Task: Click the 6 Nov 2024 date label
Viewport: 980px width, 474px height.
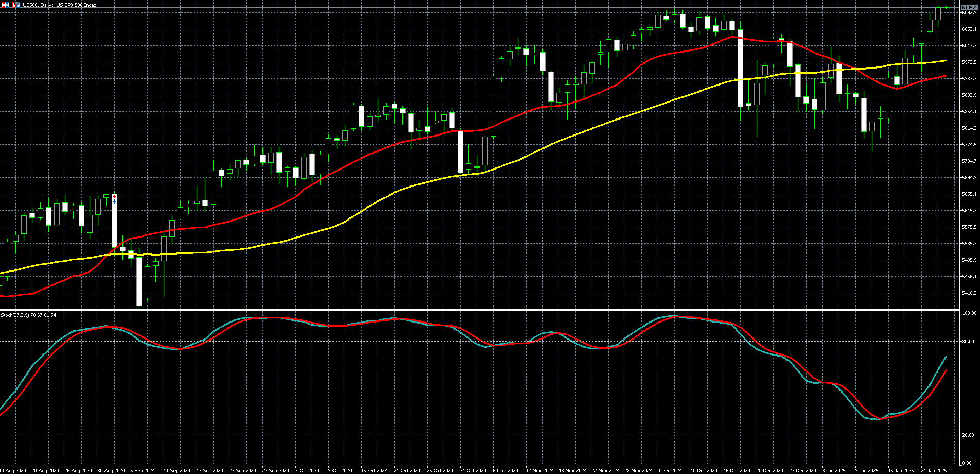Action: (x=505, y=470)
